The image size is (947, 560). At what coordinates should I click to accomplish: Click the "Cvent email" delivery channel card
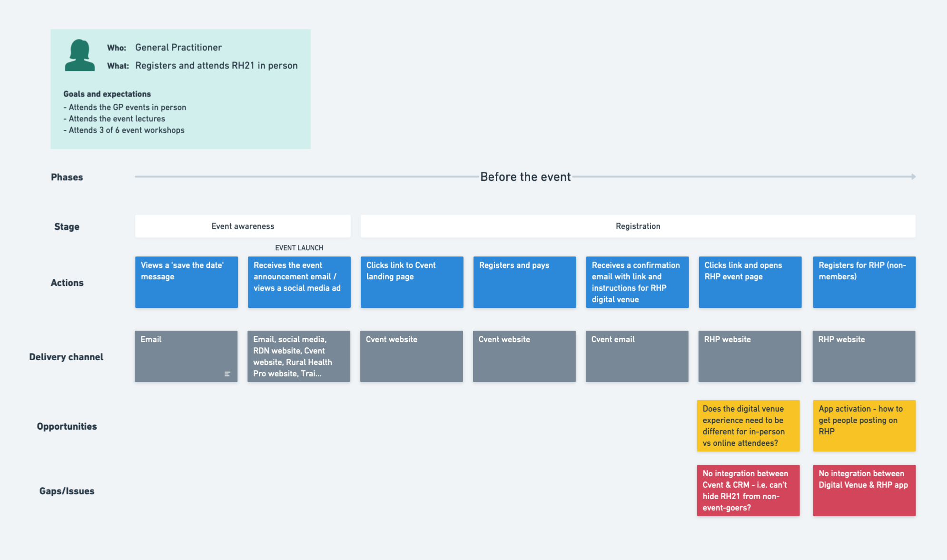(x=637, y=356)
